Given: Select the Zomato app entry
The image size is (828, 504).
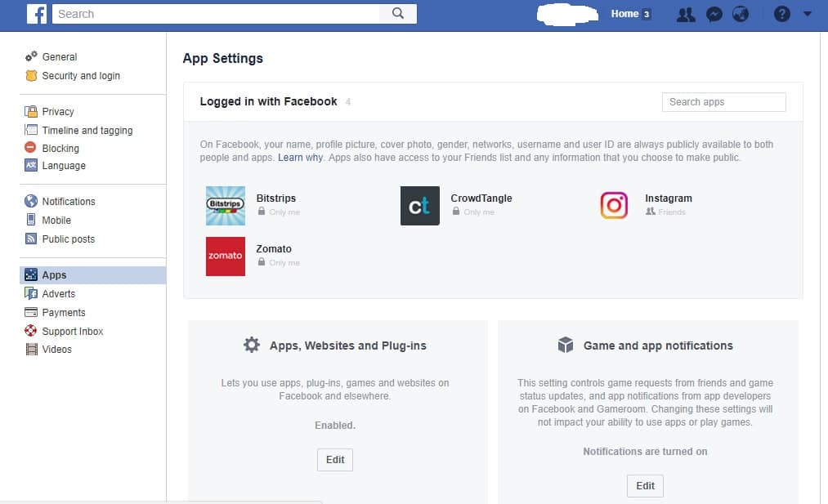Looking at the screenshot, I should click(x=275, y=248).
